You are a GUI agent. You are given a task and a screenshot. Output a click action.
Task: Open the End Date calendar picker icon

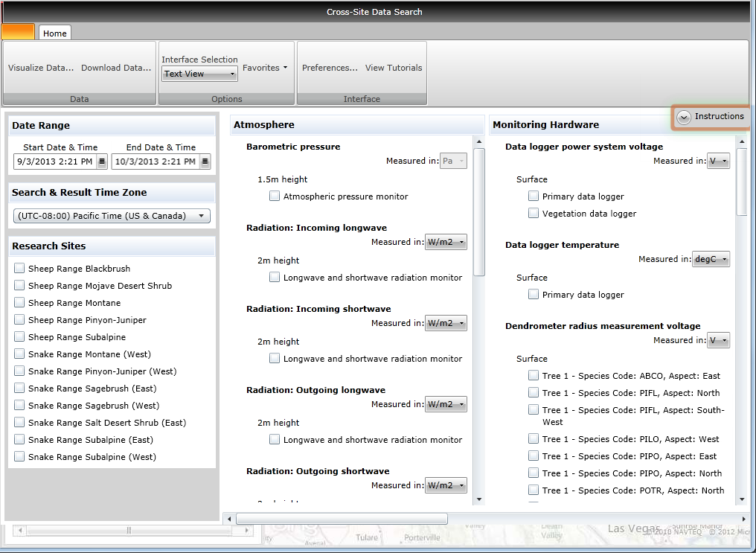point(205,162)
